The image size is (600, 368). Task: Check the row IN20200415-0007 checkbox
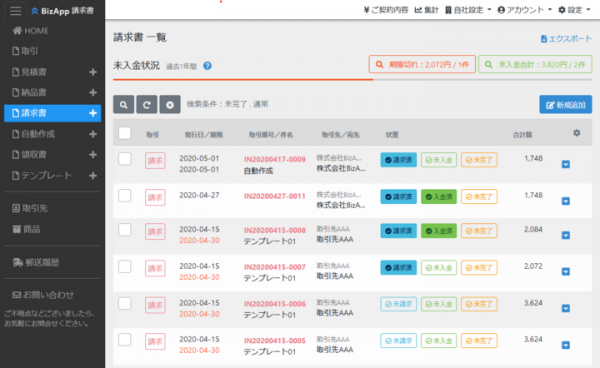(125, 266)
